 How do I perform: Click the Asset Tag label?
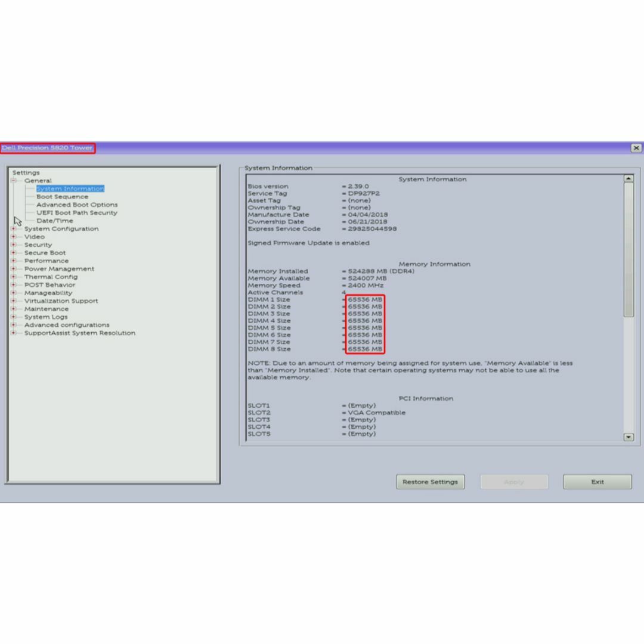tap(264, 200)
